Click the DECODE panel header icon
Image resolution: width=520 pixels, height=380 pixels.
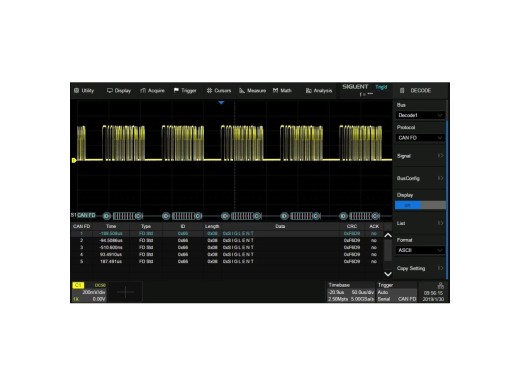point(402,90)
